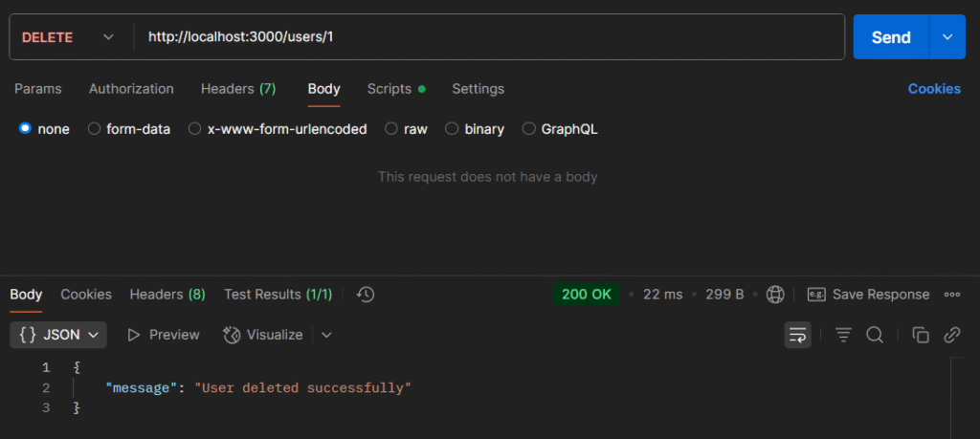Open the DELETE method dropdown
The width and height of the screenshot is (980, 439).
coord(68,37)
